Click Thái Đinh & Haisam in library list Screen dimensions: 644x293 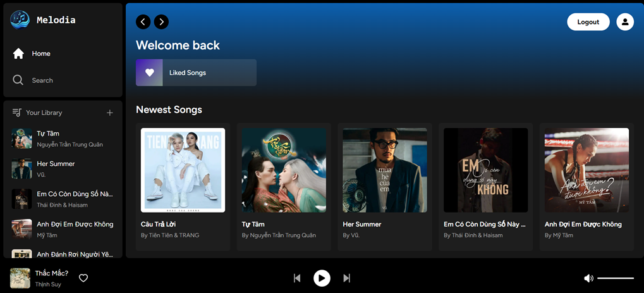click(x=62, y=205)
